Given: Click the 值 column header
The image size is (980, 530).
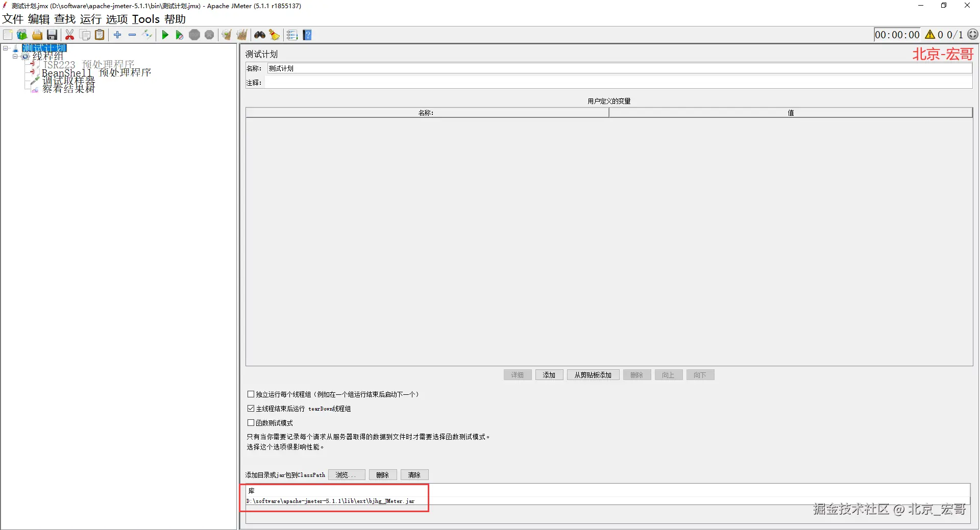Looking at the screenshot, I should coord(791,113).
